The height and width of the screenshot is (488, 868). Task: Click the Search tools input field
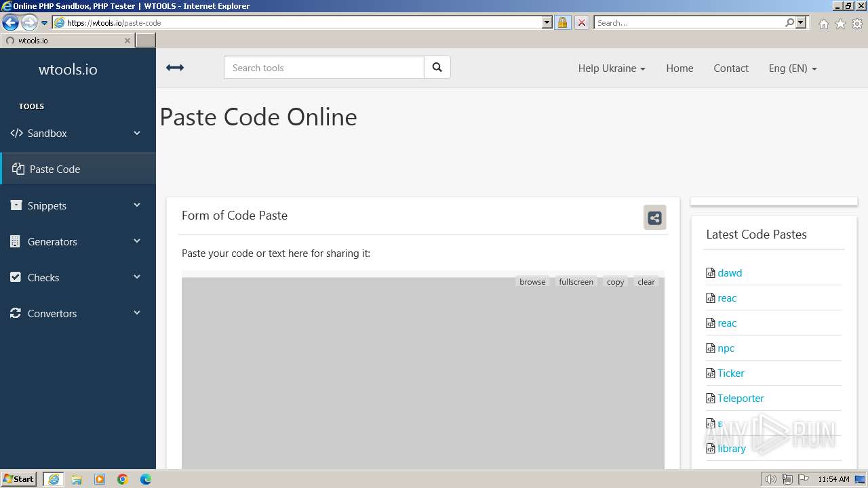click(324, 68)
